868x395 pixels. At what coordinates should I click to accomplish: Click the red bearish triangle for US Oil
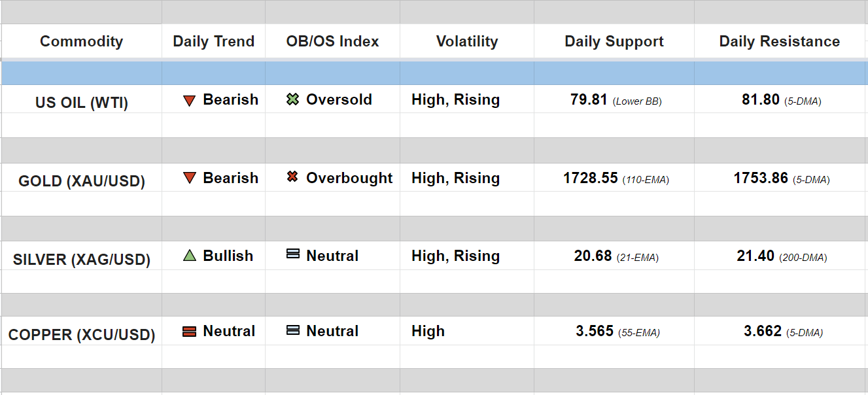[x=190, y=101]
